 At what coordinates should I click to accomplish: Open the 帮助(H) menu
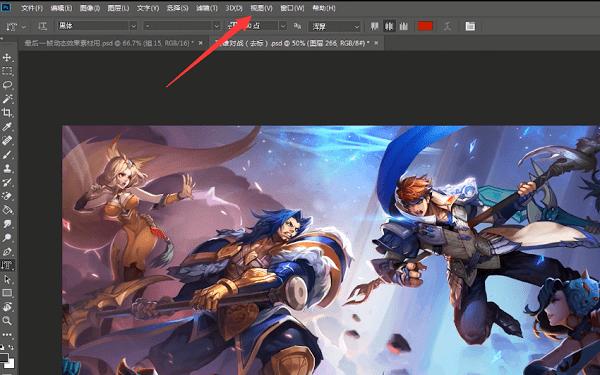[x=324, y=8]
